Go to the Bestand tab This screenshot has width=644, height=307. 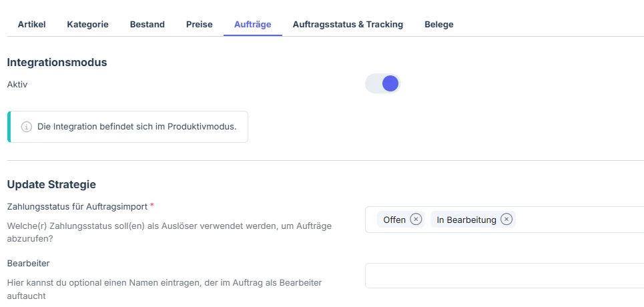147,24
